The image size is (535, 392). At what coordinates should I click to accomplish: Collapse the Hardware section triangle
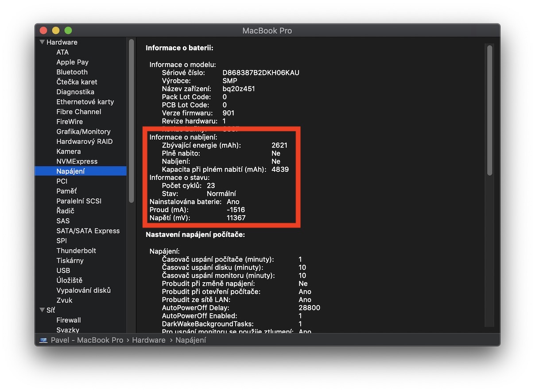tap(42, 43)
